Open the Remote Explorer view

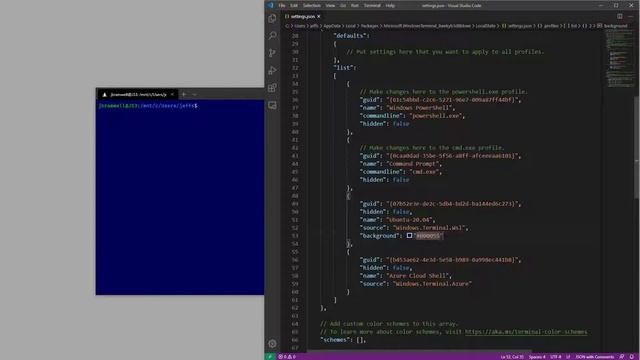point(272,105)
